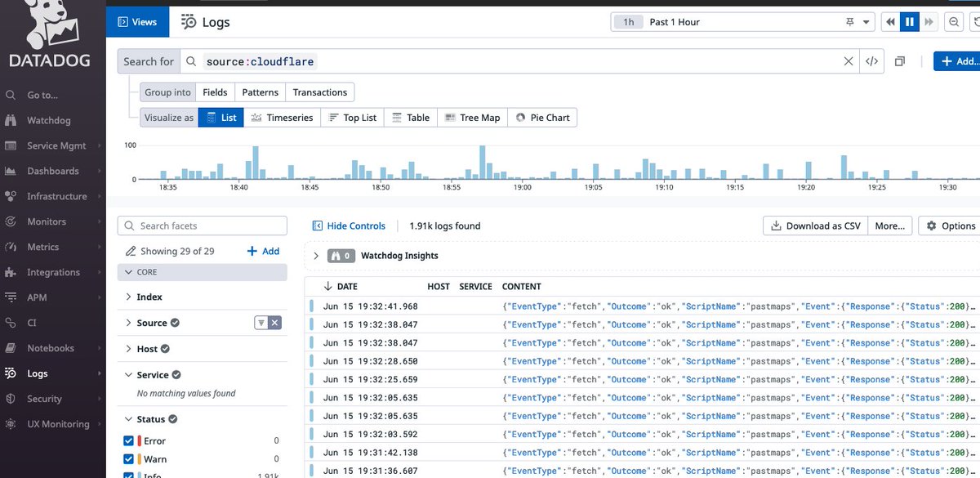980x478 pixels.
Task: Visualize as Top List
Action: [x=352, y=118]
